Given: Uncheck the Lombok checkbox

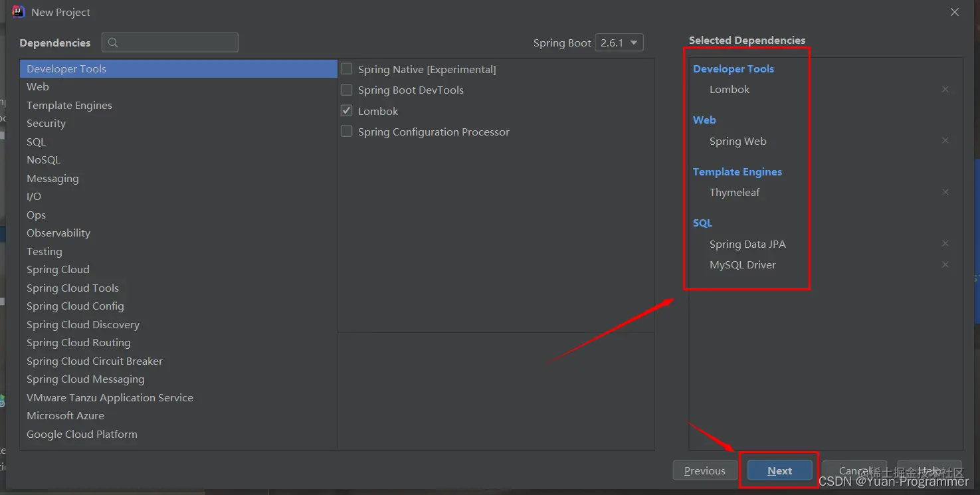Looking at the screenshot, I should 347,111.
